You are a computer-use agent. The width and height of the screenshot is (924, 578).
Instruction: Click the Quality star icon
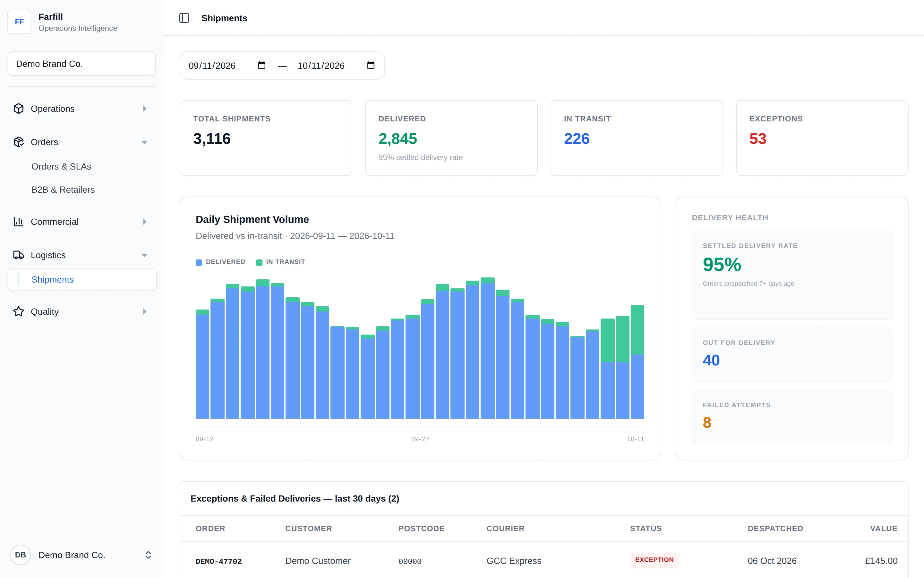pyautogui.click(x=19, y=311)
